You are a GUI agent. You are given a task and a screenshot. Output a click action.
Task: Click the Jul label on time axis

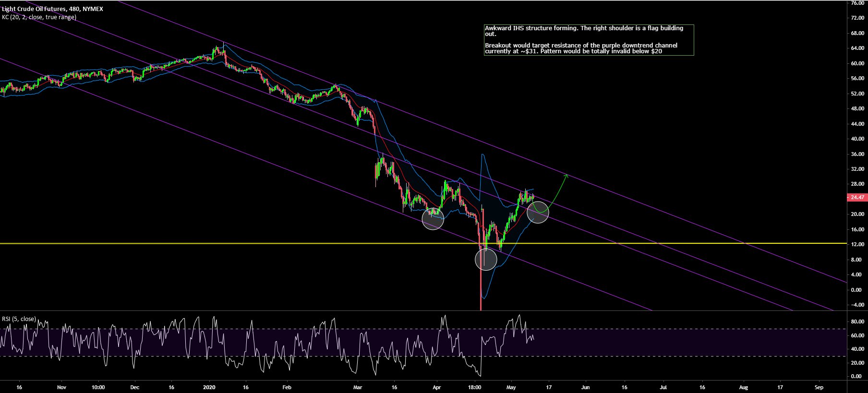click(663, 387)
